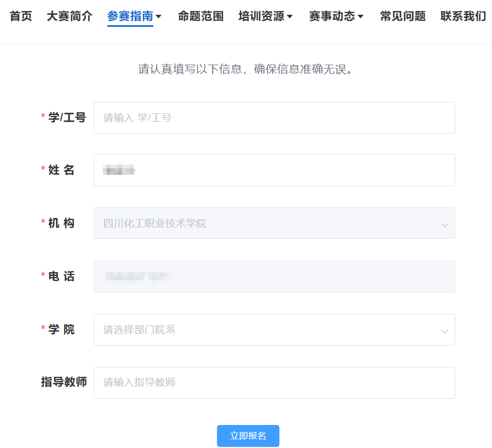Expand the arrow beside 培训资源

[290, 17]
